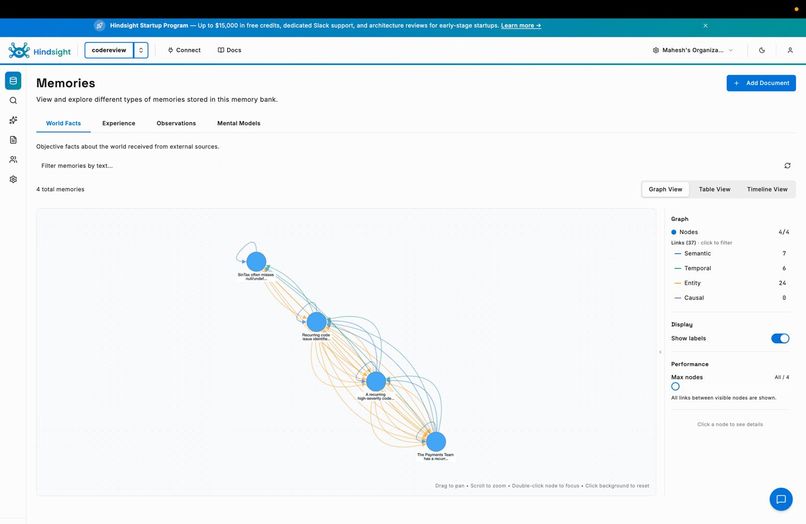The width and height of the screenshot is (806, 524).
Task: Filter by Entity links
Action: (x=730, y=283)
